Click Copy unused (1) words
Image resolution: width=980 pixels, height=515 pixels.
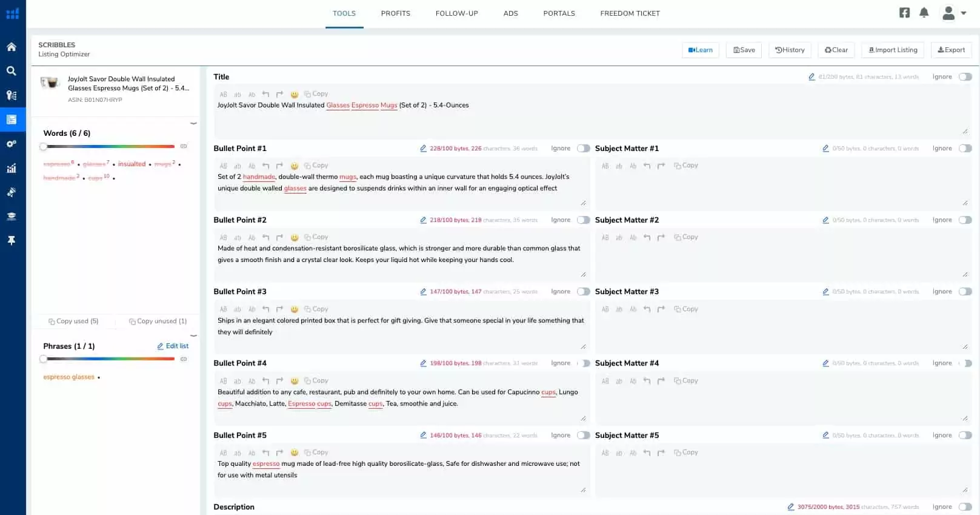(x=158, y=321)
